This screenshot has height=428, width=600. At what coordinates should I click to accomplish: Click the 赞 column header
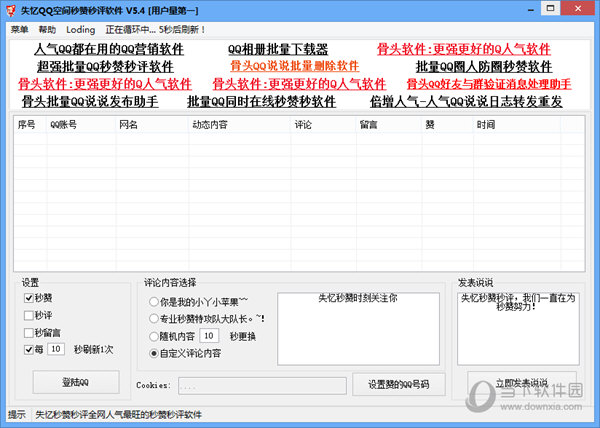point(448,125)
